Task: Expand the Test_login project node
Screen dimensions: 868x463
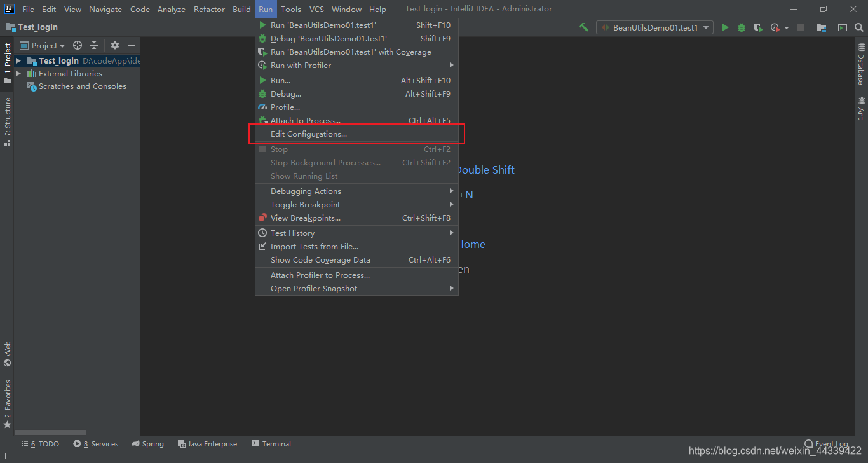Action: (x=18, y=61)
